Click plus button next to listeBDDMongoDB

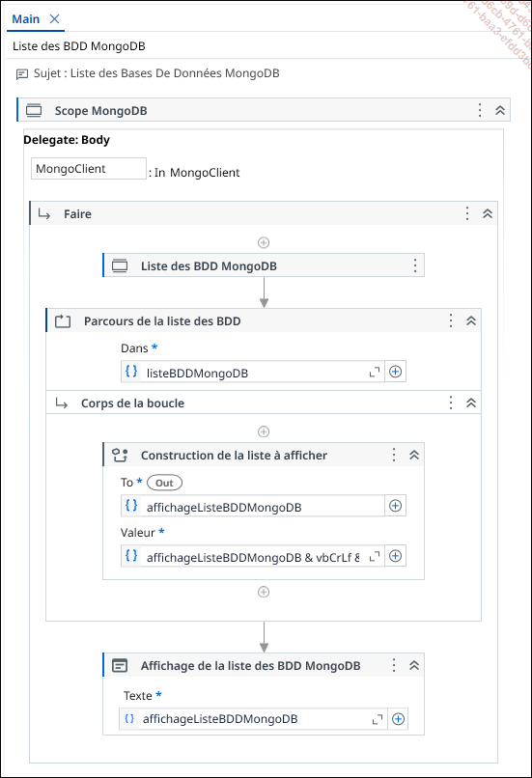[396, 372]
